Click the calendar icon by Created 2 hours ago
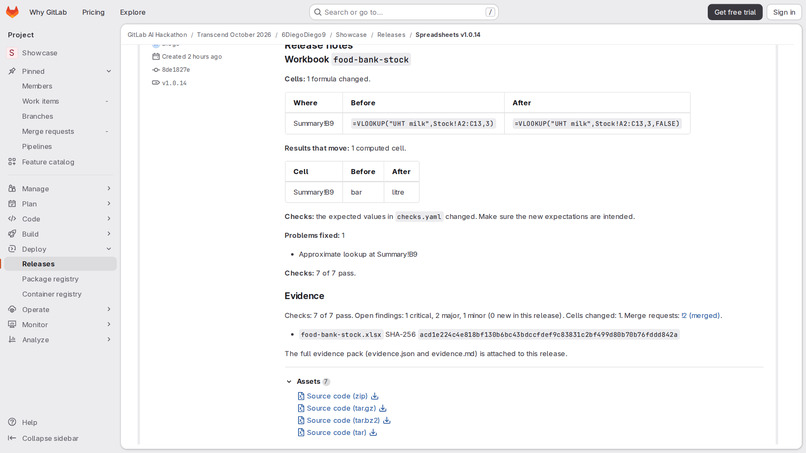This screenshot has width=806, height=453. (x=156, y=57)
